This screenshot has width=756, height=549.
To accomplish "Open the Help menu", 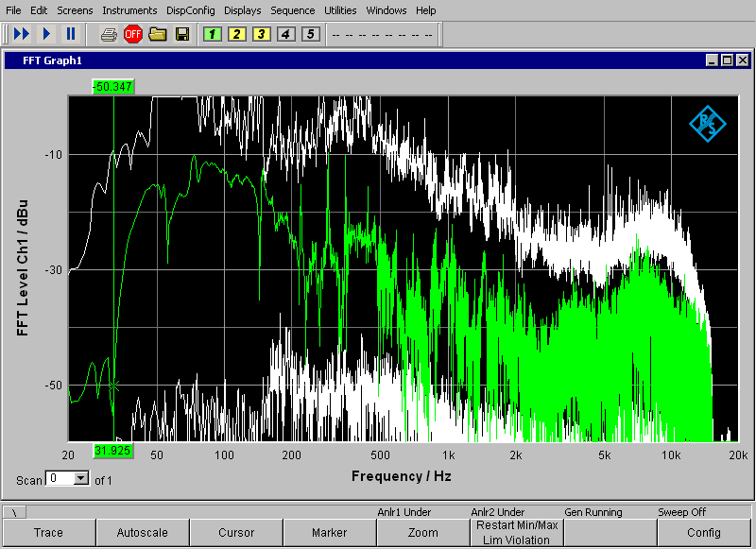I will [x=426, y=10].
